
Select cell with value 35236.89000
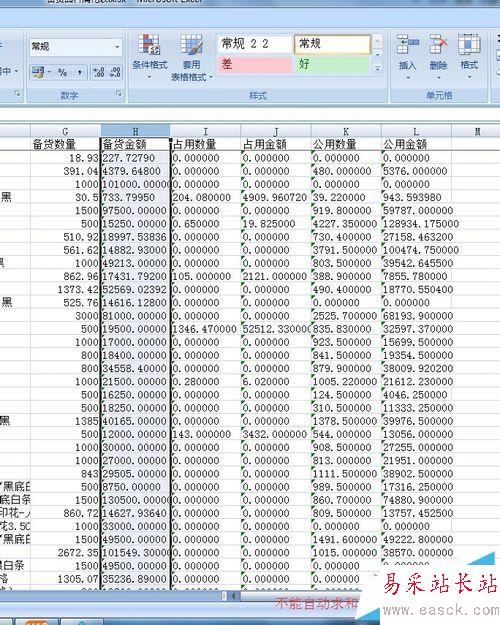tap(135, 579)
